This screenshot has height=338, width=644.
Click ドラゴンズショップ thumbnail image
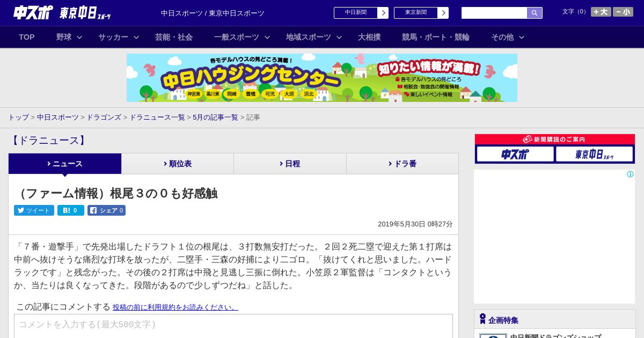pyautogui.click(x=493, y=336)
